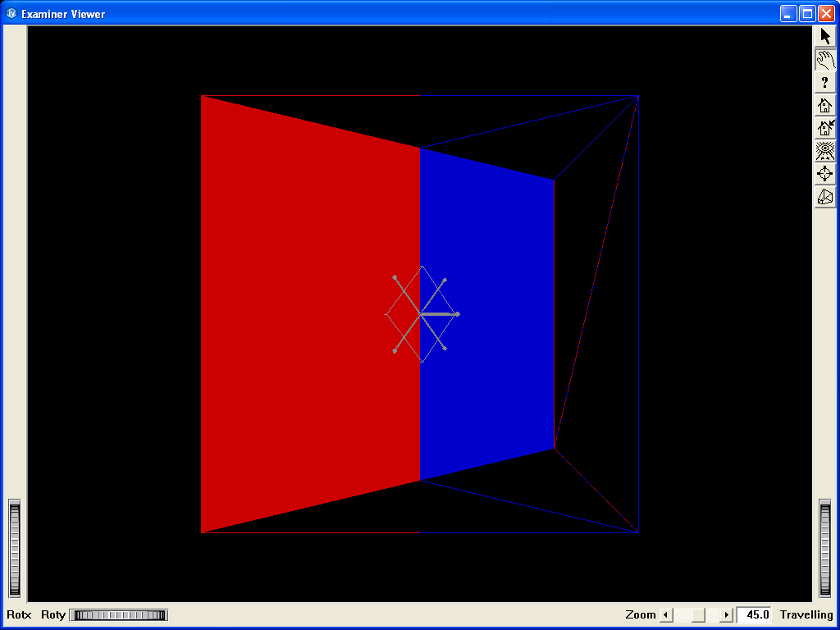Image resolution: width=840 pixels, height=630 pixels.
Task: Click the Rotx label at bottom left
Action: pyautogui.click(x=19, y=614)
